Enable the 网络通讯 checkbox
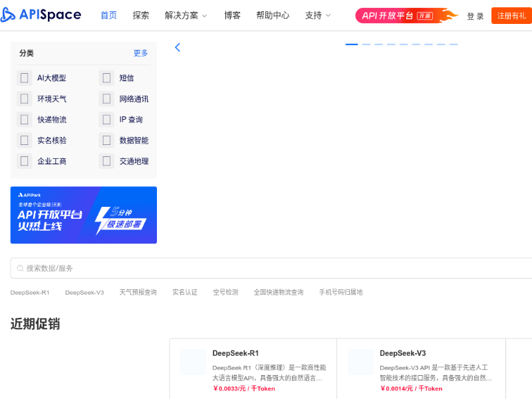 (106, 98)
